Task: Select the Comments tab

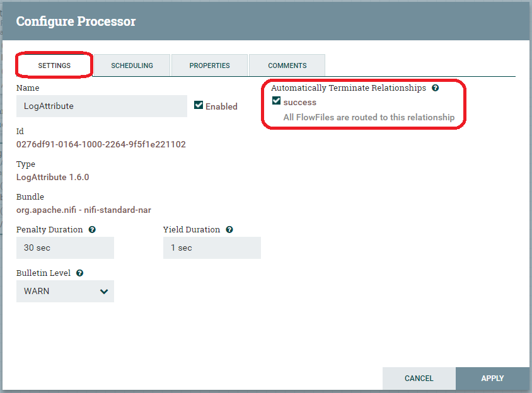Action: point(287,65)
